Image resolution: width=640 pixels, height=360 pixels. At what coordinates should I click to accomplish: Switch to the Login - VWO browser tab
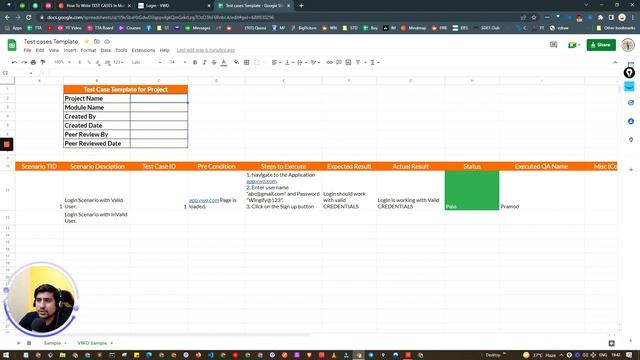[173, 6]
